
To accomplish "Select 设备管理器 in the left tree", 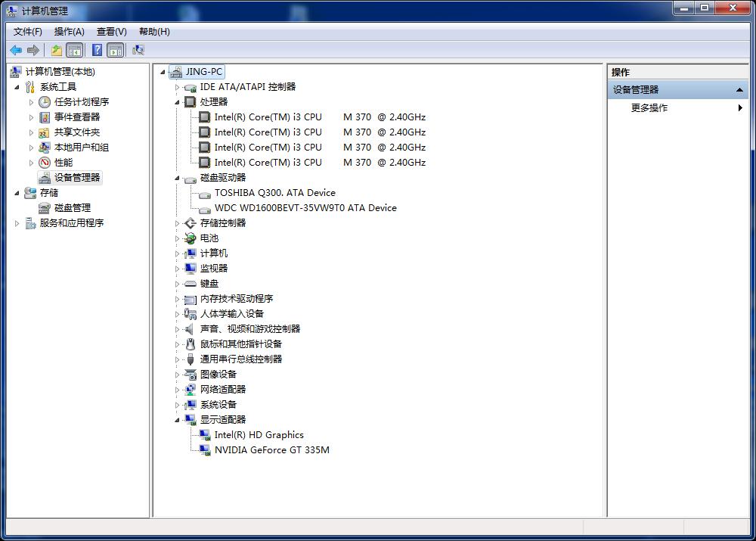I will tap(76, 178).
